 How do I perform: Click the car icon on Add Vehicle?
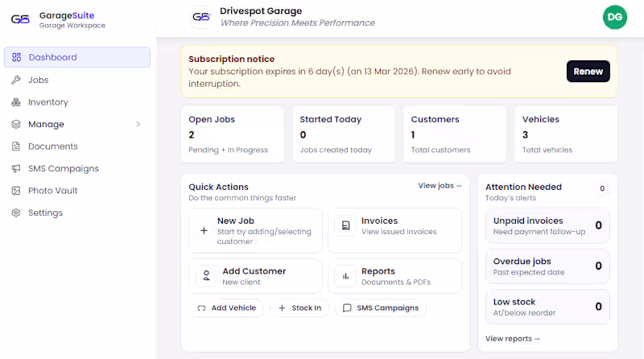(x=201, y=308)
